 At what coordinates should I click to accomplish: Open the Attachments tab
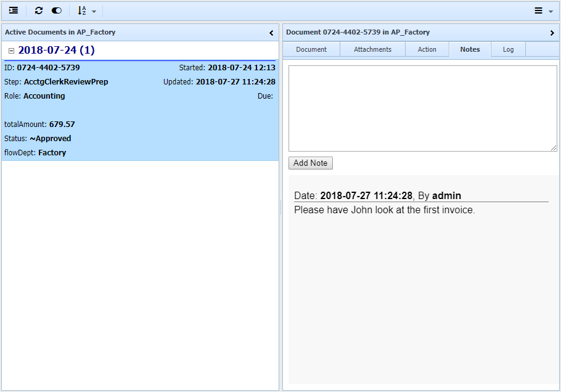372,49
